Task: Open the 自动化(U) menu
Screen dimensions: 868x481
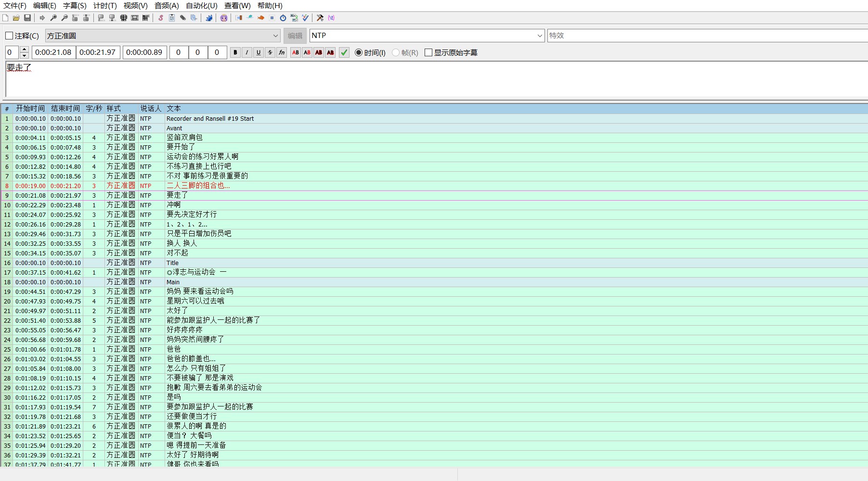Action: (x=202, y=6)
